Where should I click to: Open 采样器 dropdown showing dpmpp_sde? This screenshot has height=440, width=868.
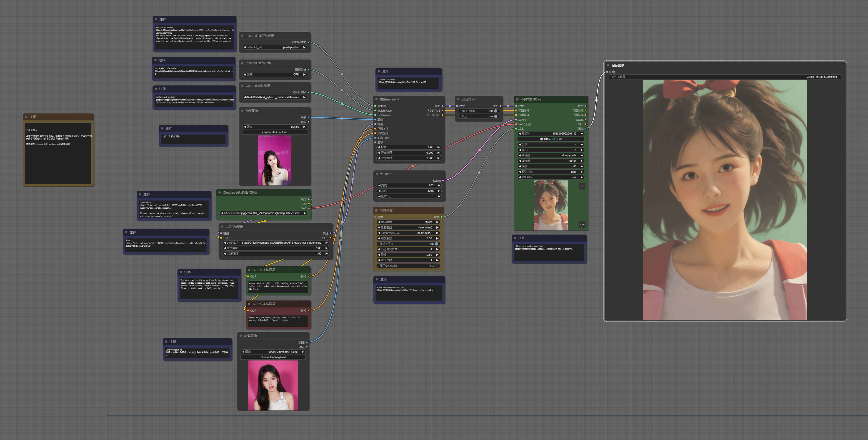tap(550, 155)
